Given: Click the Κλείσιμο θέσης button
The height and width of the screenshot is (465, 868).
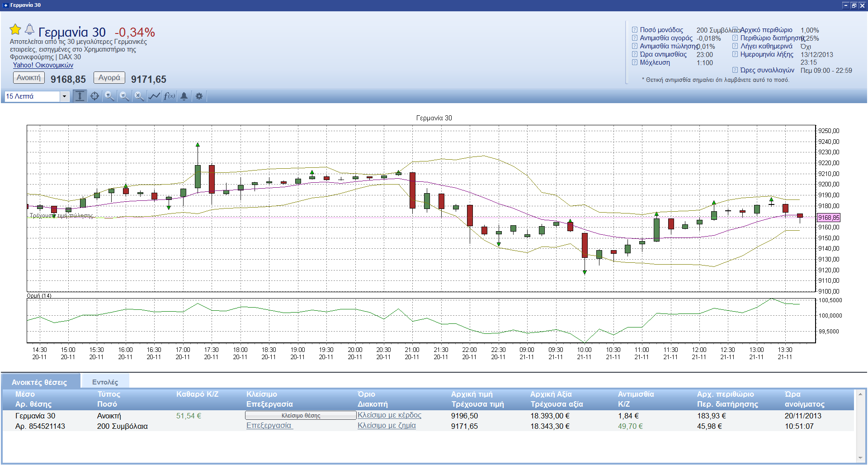Looking at the screenshot, I should (x=301, y=415).
